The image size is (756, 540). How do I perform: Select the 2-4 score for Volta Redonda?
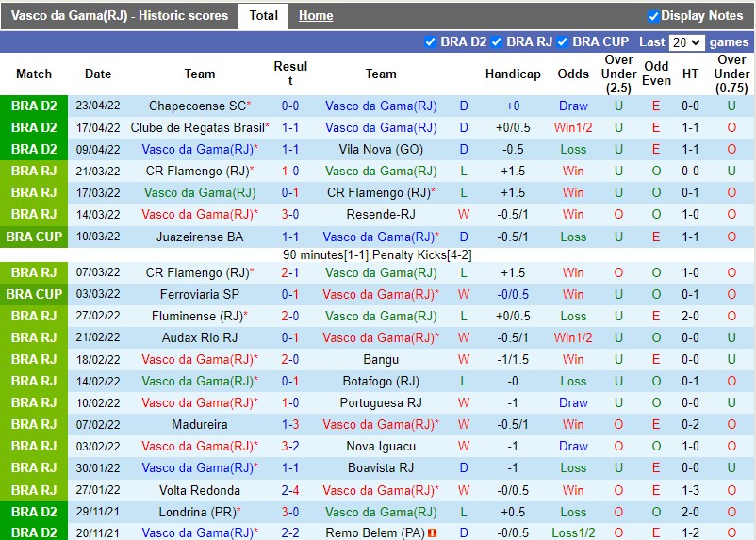click(x=290, y=490)
